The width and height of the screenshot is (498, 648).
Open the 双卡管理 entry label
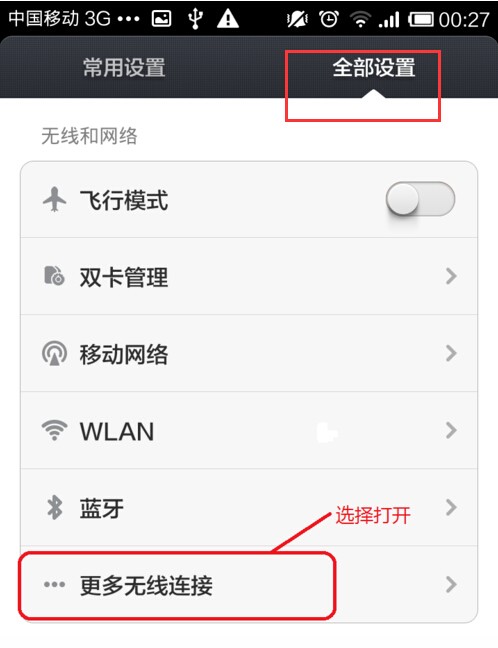point(124,276)
